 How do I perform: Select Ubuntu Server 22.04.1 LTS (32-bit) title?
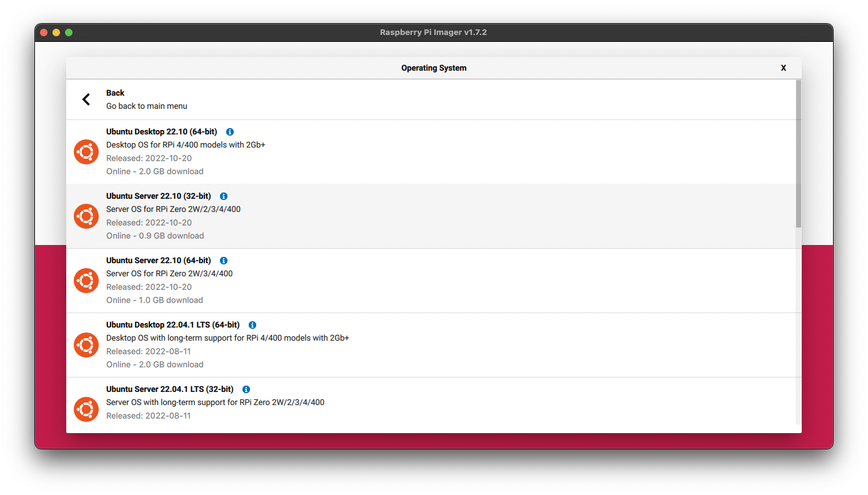click(x=170, y=389)
